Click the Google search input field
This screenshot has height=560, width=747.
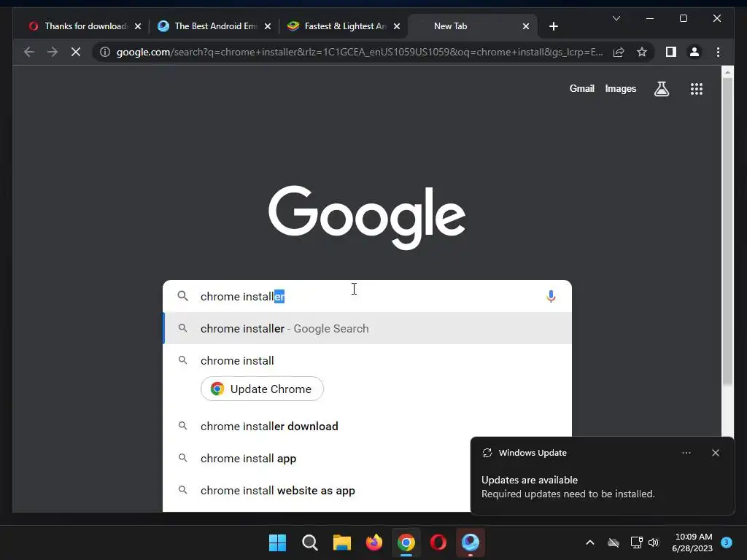pyautogui.click(x=367, y=296)
